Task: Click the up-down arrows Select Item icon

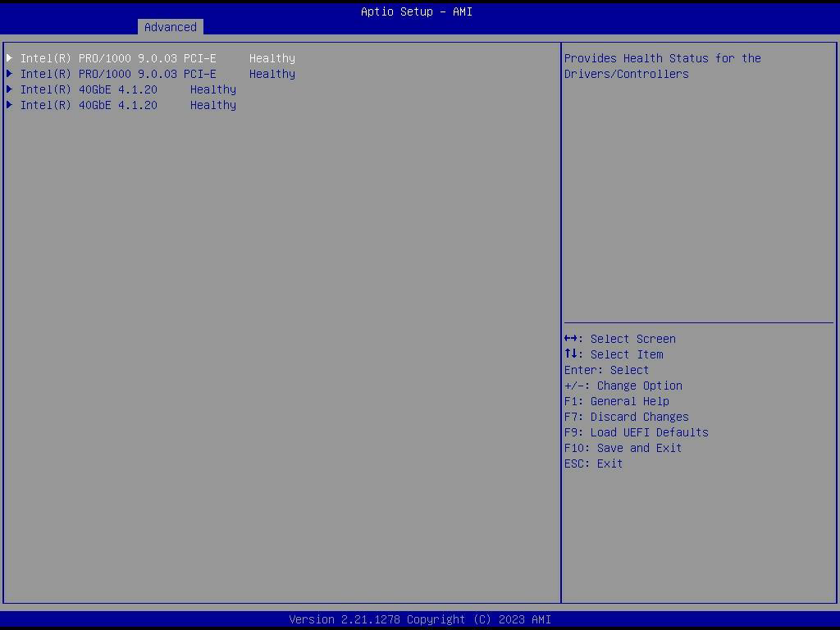Action: pos(572,354)
